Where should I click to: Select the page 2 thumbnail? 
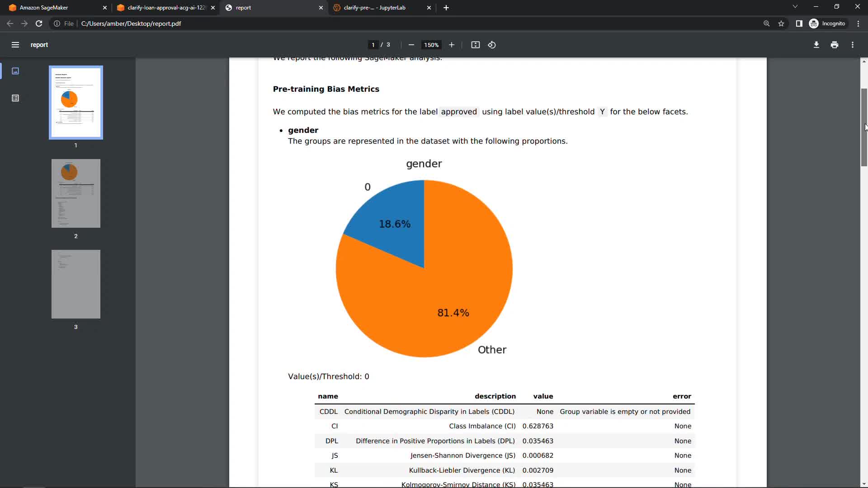[76, 193]
